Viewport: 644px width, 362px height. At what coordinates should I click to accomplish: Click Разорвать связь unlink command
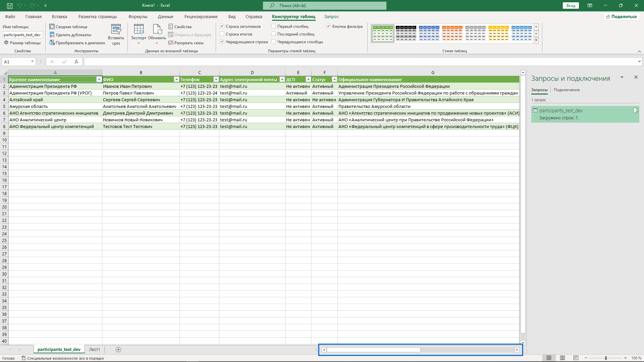pyautogui.click(x=186, y=43)
